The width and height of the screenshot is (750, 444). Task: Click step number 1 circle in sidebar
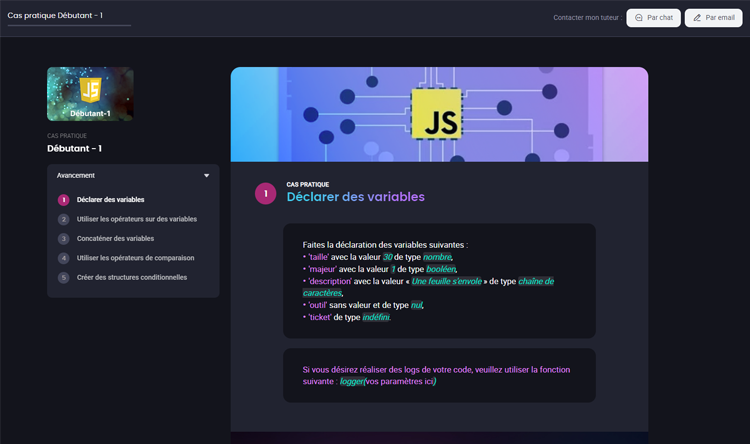tap(64, 200)
